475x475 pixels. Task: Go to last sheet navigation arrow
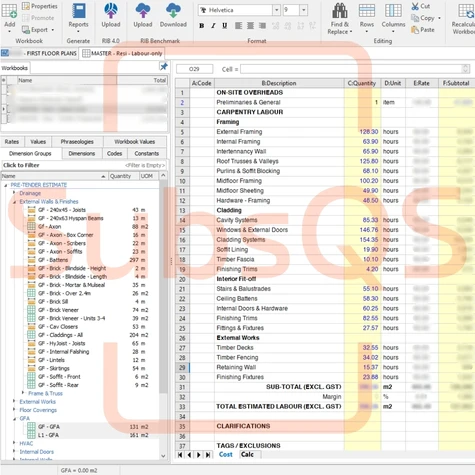pos(208,455)
